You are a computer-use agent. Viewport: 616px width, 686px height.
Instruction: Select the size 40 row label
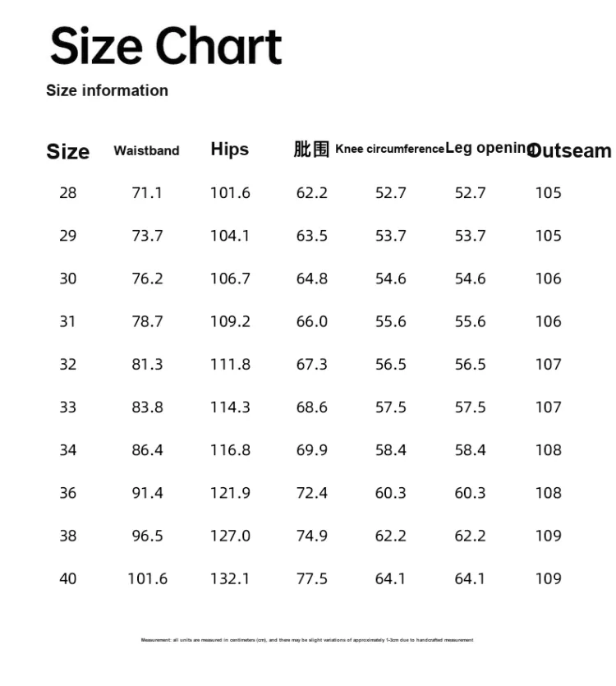click(67, 578)
